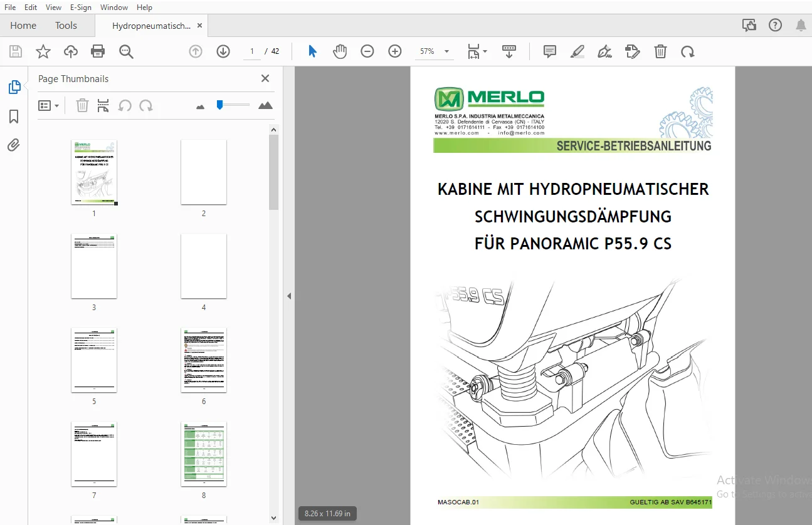Open the Attachments paperclip panel
812x525 pixels.
[14, 145]
